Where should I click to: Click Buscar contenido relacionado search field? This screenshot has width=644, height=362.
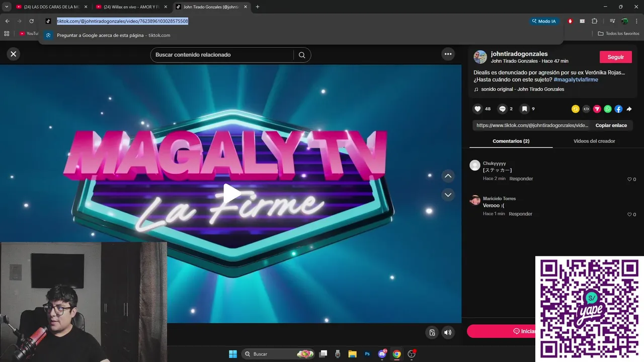coord(221,55)
